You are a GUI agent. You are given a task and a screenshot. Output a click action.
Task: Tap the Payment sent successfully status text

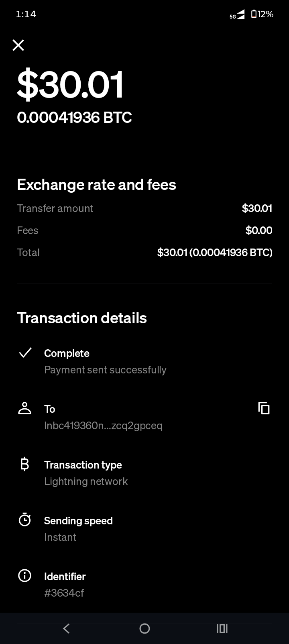(105, 370)
